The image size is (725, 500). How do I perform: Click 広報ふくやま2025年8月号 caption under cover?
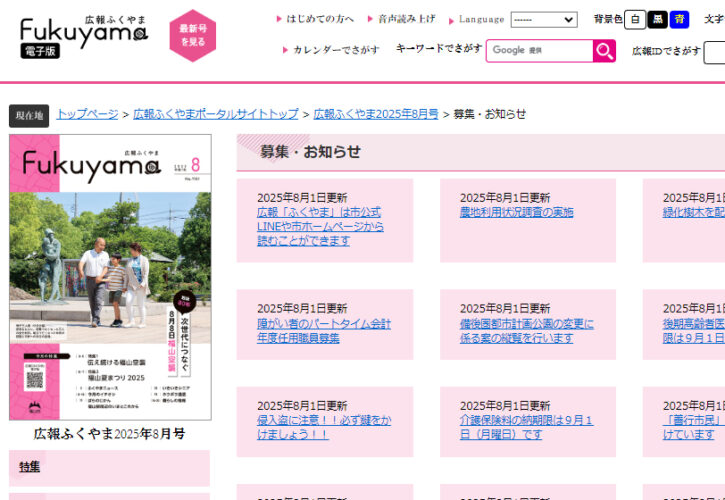[x=110, y=434]
